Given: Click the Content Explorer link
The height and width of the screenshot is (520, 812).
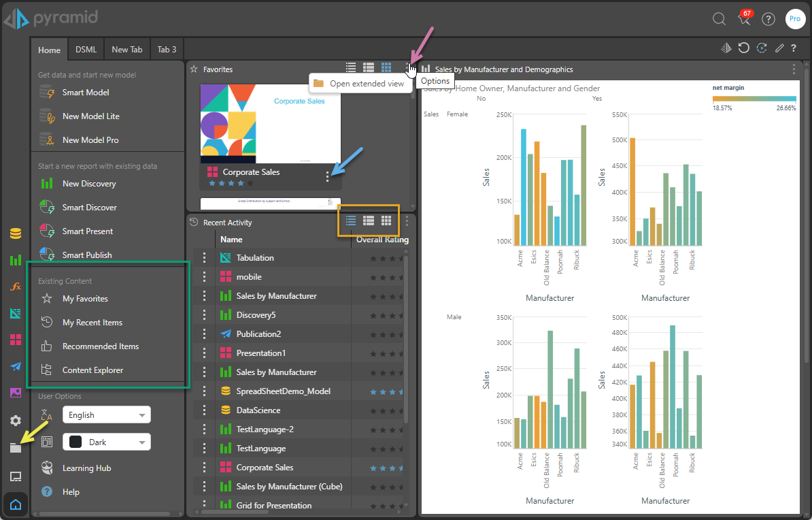Looking at the screenshot, I should pos(92,370).
